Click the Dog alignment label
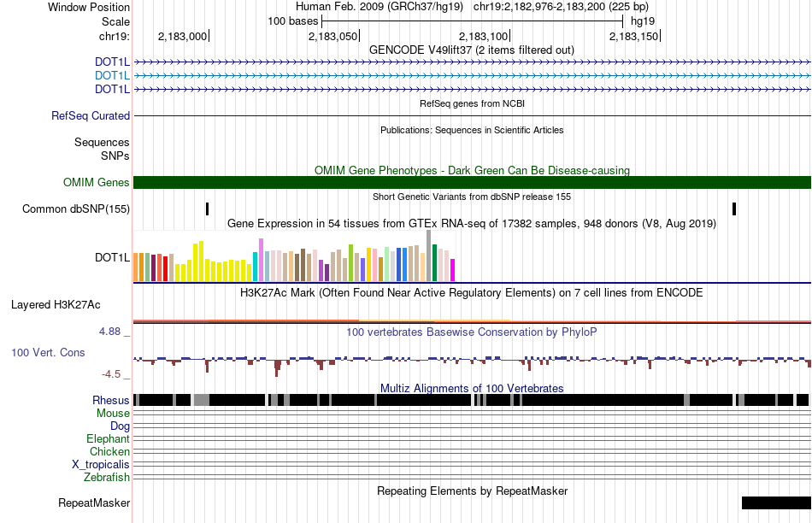This screenshot has height=523, width=812. click(x=120, y=426)
